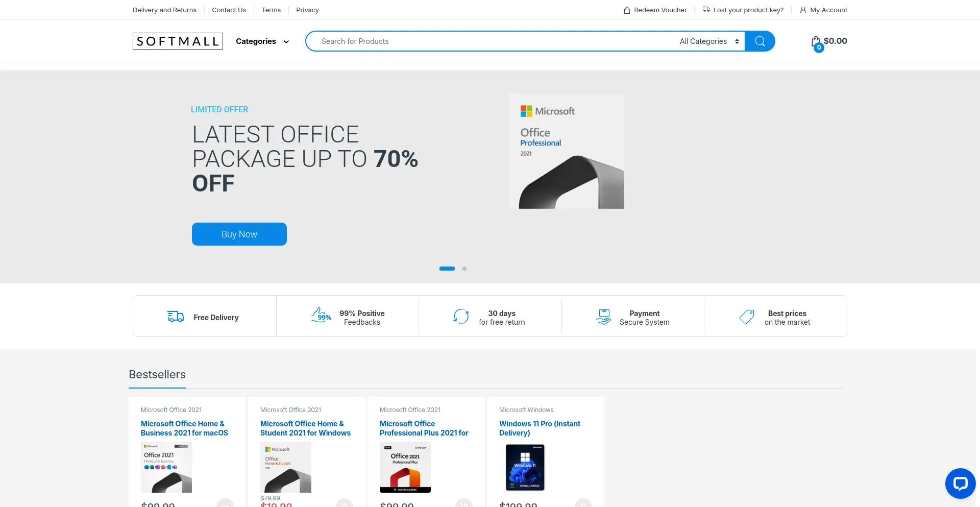Screen dimensions: 980x507
Task: Click the Office 2021 Professional Plus thumbnail
Action: click(x=405, y=467)
